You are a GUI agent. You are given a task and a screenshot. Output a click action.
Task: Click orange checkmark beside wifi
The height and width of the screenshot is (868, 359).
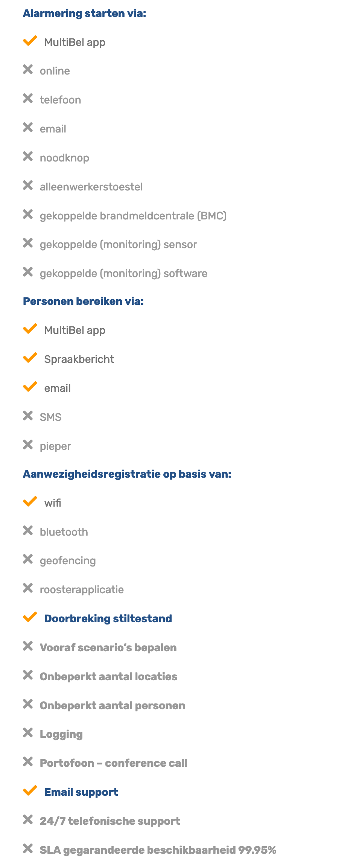click(30, 501)
